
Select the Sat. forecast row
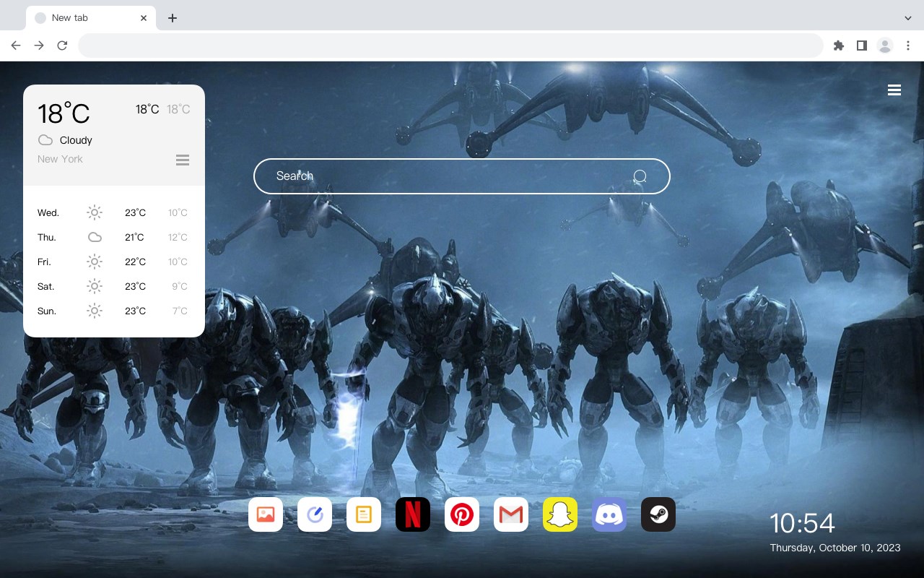tap(113, 286)
